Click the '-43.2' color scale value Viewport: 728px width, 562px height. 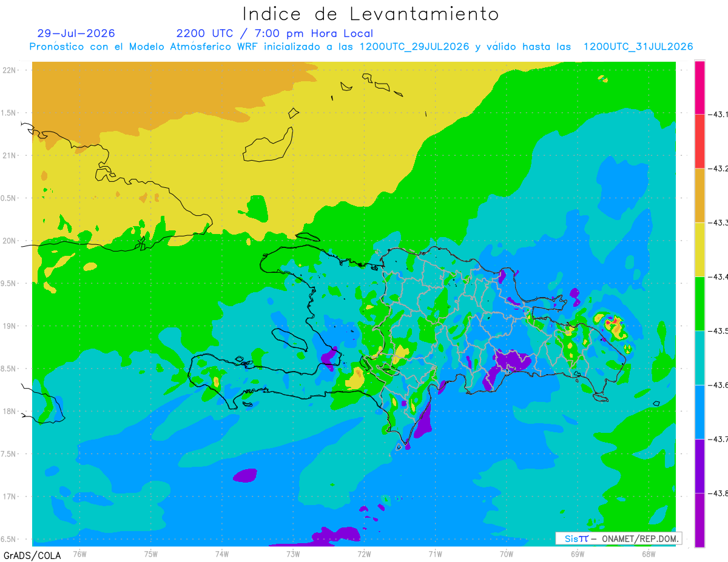pyautogui.click(x=718, y=169)
